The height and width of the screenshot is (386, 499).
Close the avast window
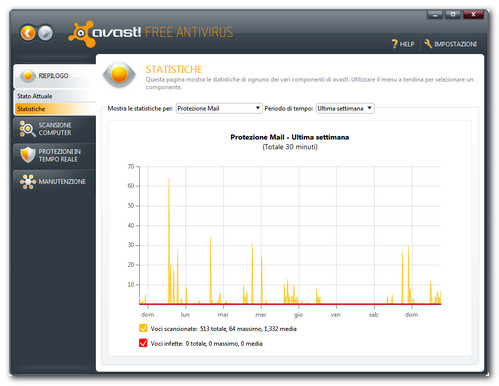[x=473, y=15]
